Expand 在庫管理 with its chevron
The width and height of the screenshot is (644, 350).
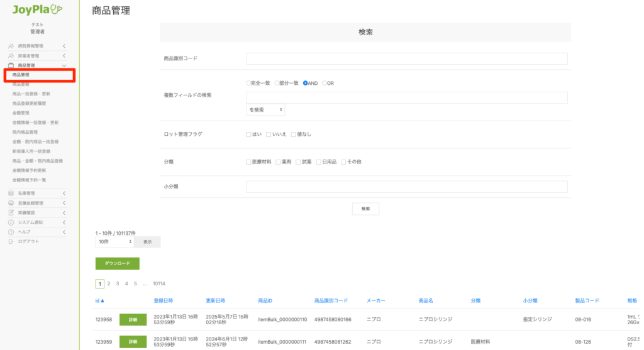[64, 194]
